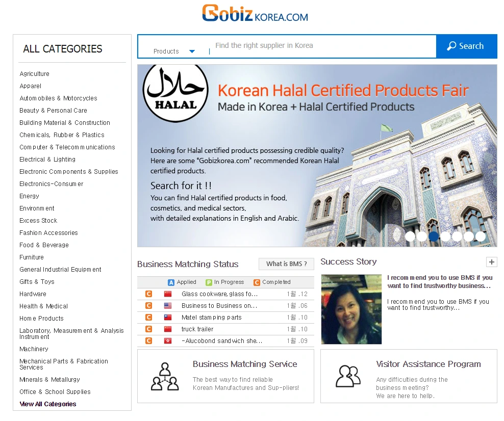Select the sixth banner slide dot
This screenshot has width=504, height=421.
click(469, 236)
